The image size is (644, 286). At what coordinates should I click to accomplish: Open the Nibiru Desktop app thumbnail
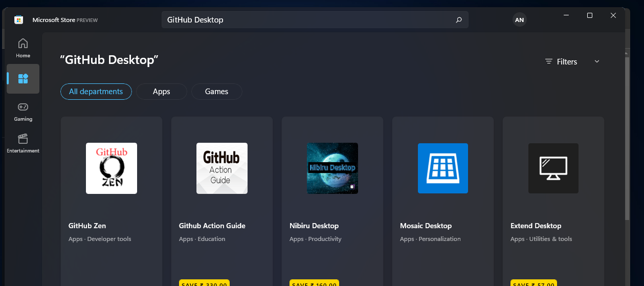[x=332, y=168]
